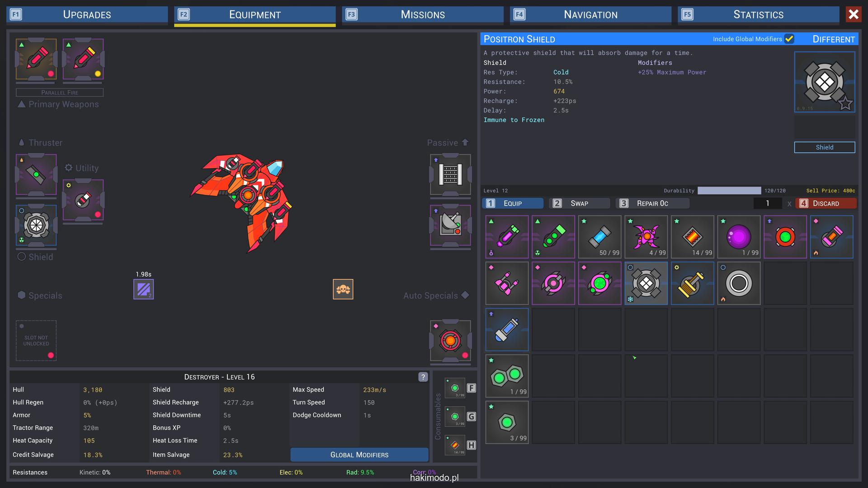This screenshot has width=868, height=488.
Task: Click the Shield category filter box
Action: pos(824,147)
